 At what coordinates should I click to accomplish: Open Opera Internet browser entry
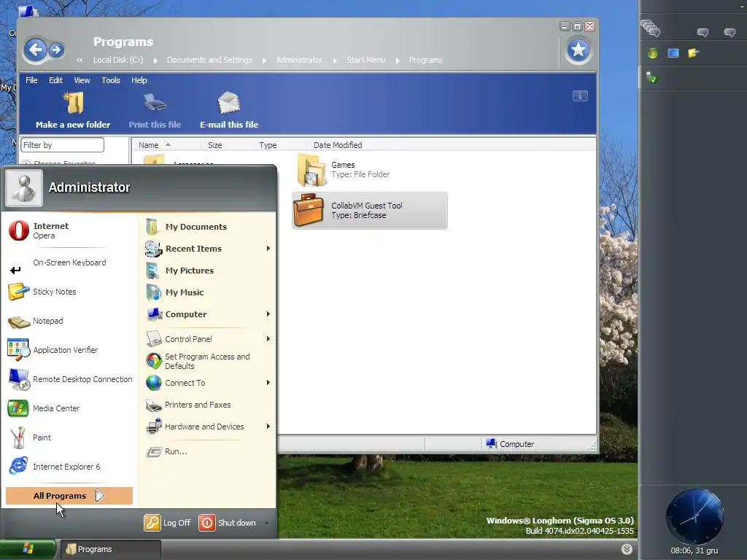click(69, 230)
